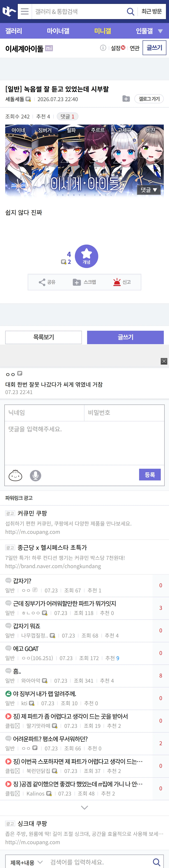Focus the comment text area
This screenshot has height=868, width=169.
[x=84, y=443]
